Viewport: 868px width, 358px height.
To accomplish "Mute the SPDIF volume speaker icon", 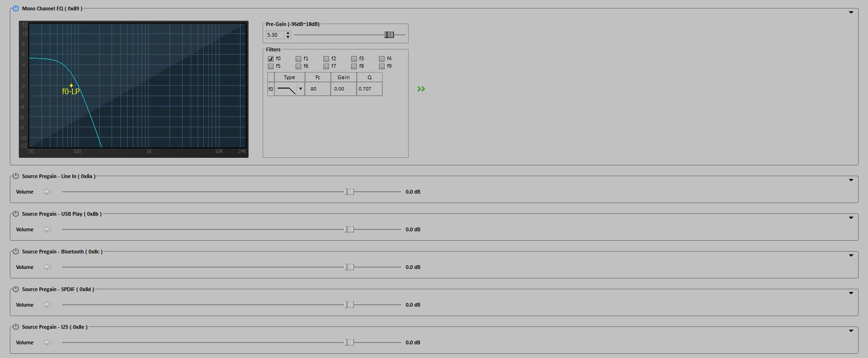I will point(48,305).
